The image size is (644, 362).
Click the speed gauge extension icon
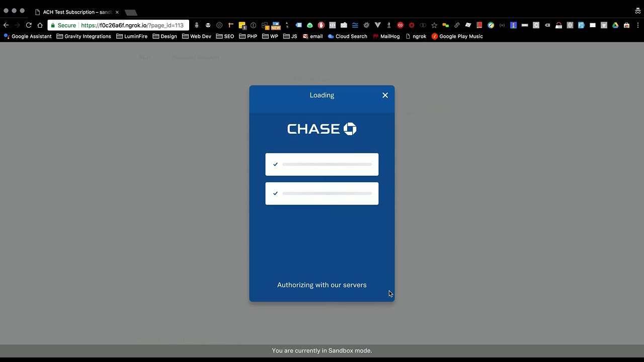491,25
